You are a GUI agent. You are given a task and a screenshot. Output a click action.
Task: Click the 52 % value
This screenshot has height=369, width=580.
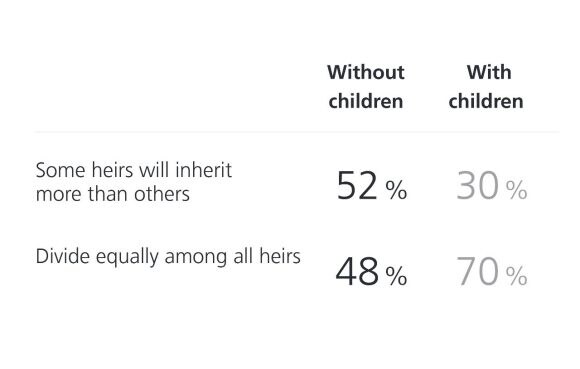(372, 186)
